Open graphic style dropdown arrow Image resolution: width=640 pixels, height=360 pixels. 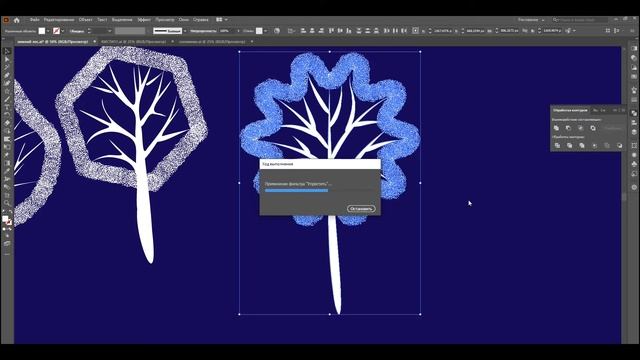[266, 31]
